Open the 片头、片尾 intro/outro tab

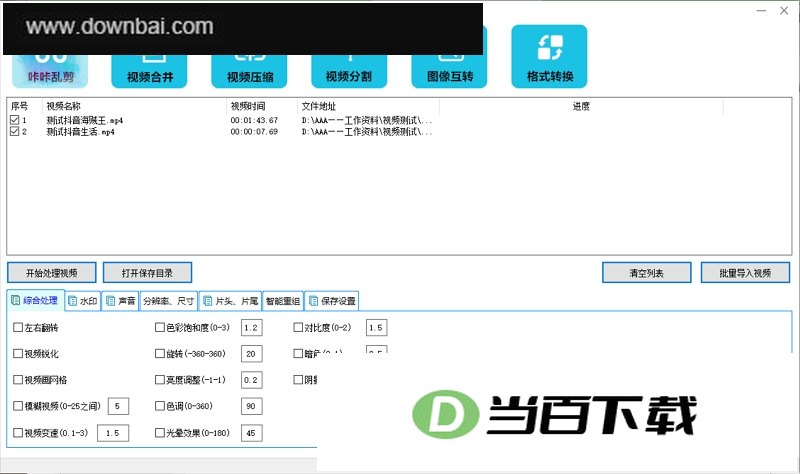click(231, 301)
